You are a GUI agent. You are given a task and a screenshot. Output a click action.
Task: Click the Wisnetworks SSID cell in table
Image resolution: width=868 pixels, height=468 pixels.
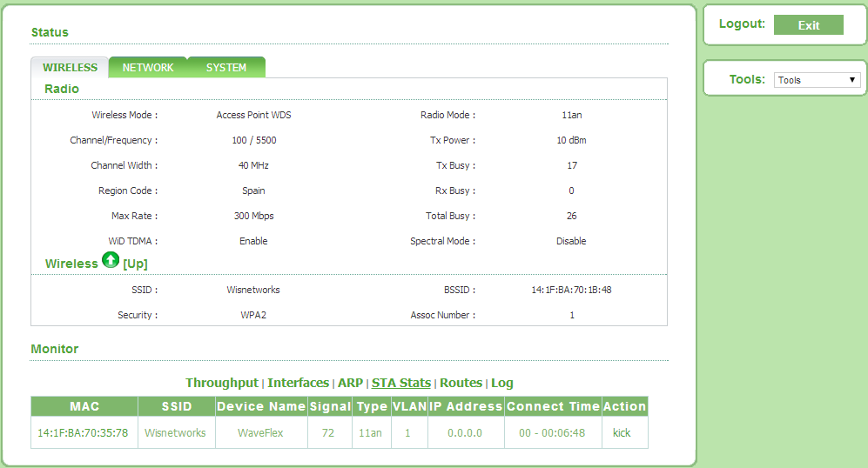[175, 432]
